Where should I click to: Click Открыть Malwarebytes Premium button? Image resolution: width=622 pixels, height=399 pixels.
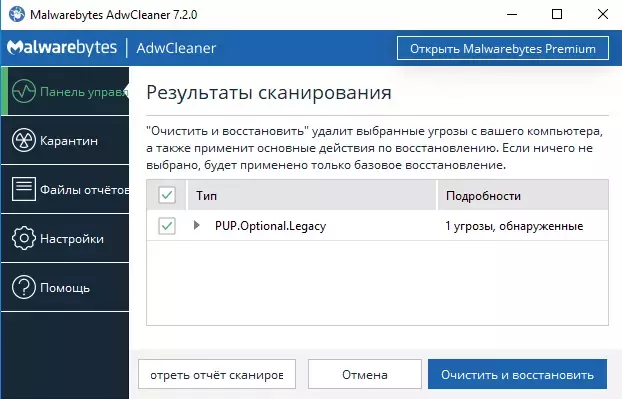(503, 48)
